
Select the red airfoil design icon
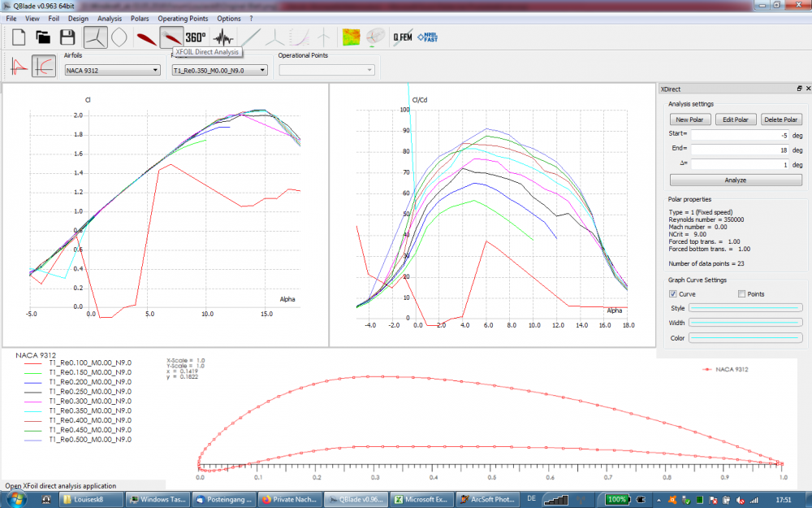(145, 37)
